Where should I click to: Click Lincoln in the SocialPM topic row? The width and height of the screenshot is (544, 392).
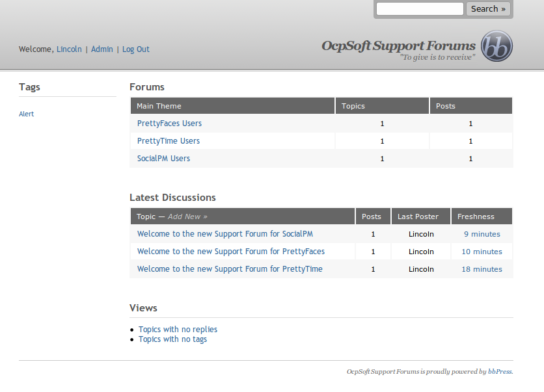tap(421, 234)
